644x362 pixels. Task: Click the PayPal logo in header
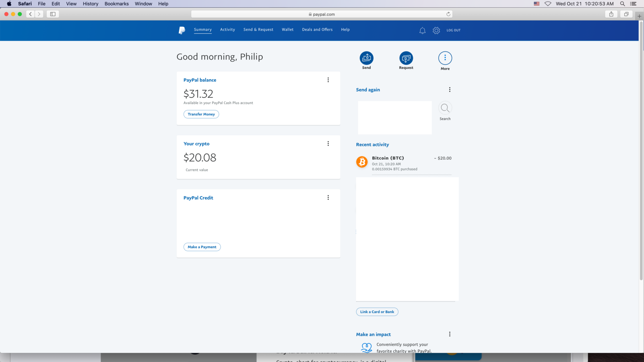click(182, 30)
